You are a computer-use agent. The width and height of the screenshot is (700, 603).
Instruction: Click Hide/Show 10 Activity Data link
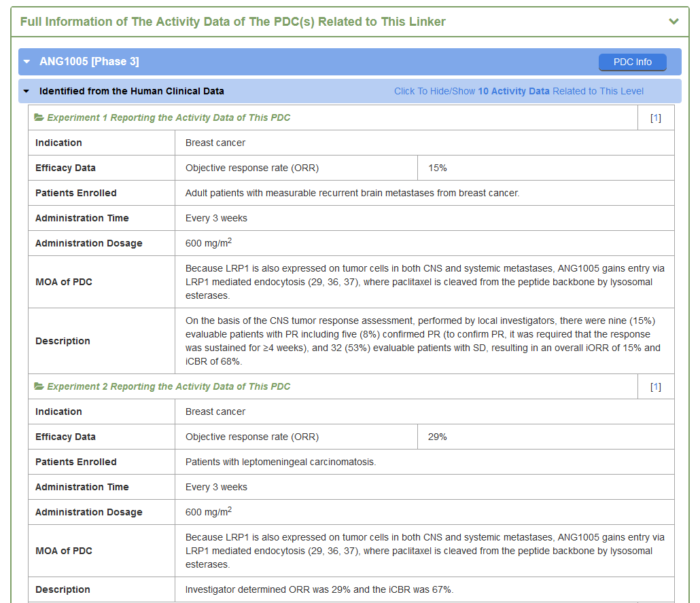tap(519, 91)
